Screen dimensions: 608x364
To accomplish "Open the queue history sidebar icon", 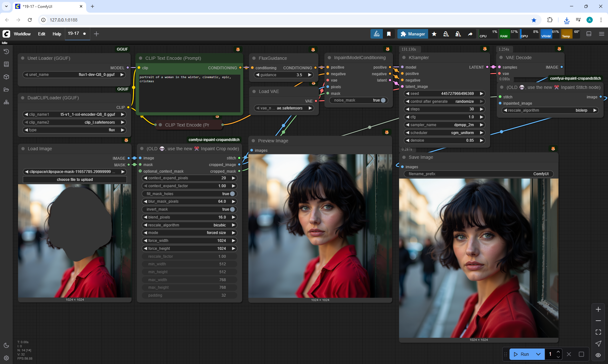I will [6, 52].
